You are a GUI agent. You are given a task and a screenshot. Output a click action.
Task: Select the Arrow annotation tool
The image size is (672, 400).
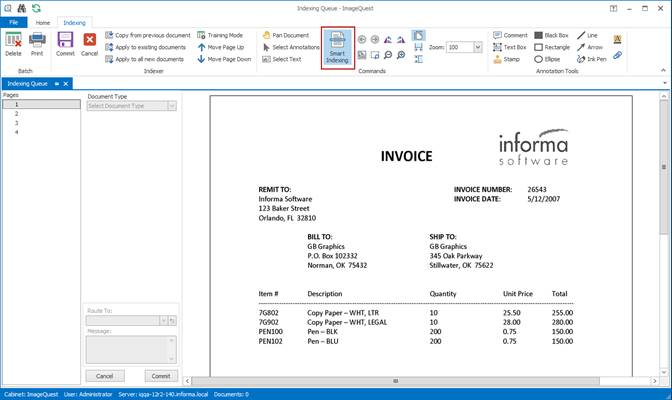590,47
